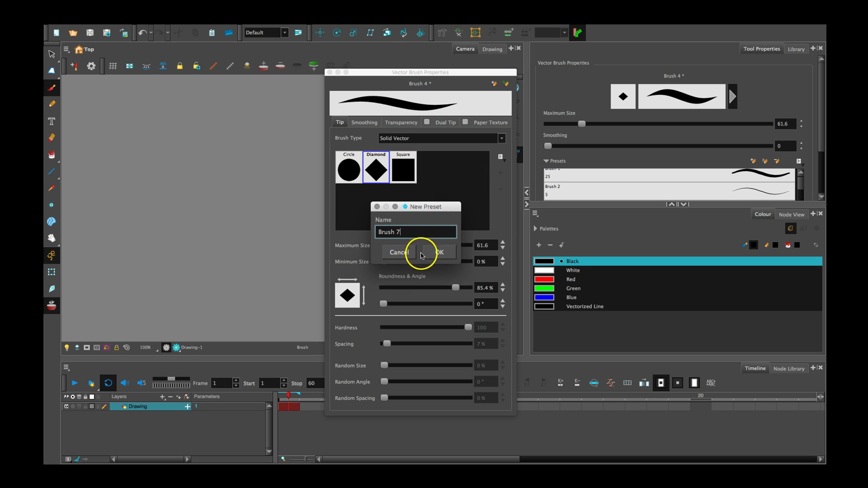Image resolution: width=868 pixels, height=488 pixels.
Task: Select the Text tool
Action: point(52,121)
